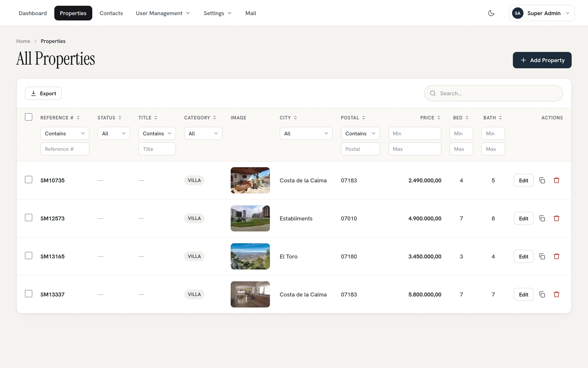Focus the Bed Min input

461,133
